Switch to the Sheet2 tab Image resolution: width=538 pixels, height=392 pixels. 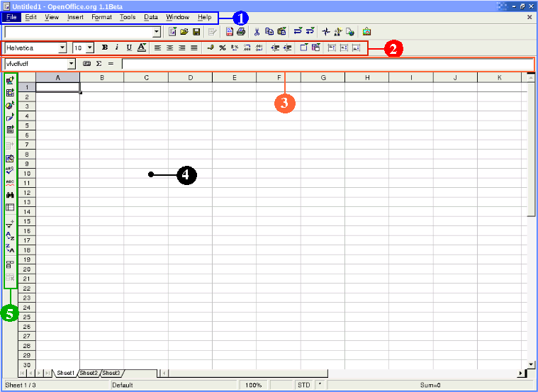pos(89,372)
